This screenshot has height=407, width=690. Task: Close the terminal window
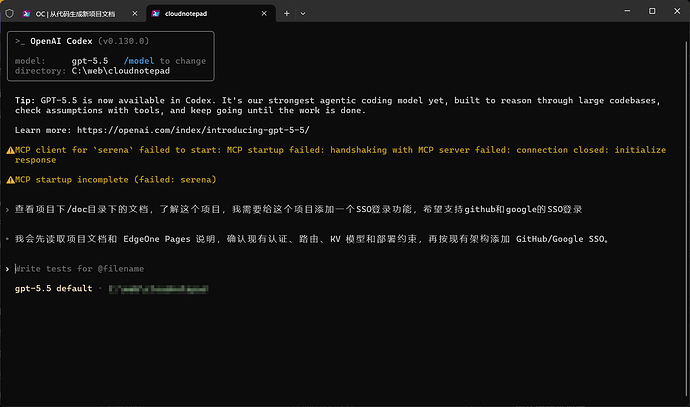click(x=677, y=11)
